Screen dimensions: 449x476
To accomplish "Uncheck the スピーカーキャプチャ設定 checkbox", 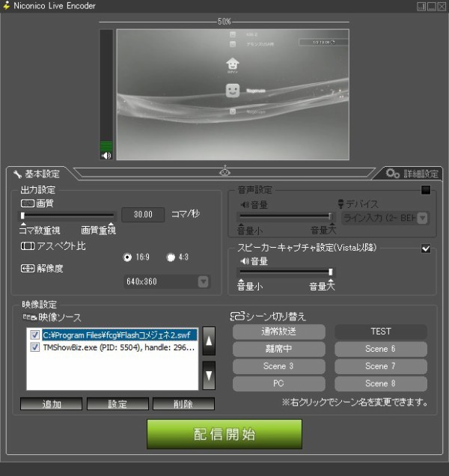I will click(x=426, y=248).
